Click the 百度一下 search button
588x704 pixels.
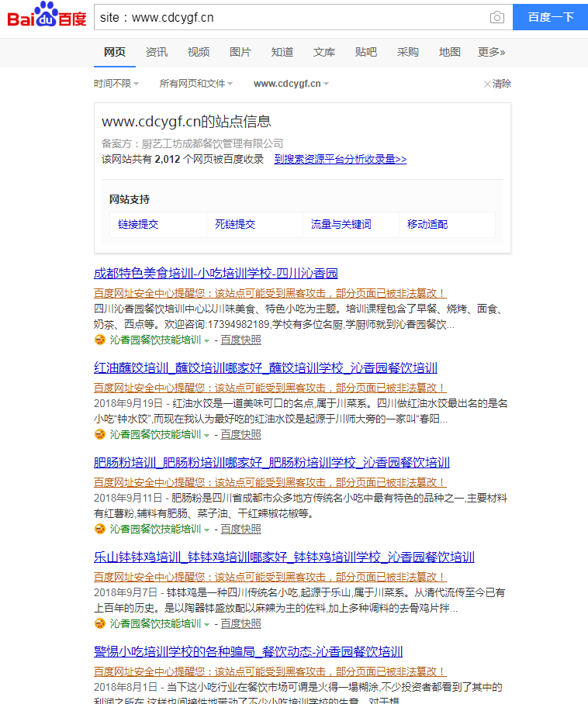pos(551,17)
